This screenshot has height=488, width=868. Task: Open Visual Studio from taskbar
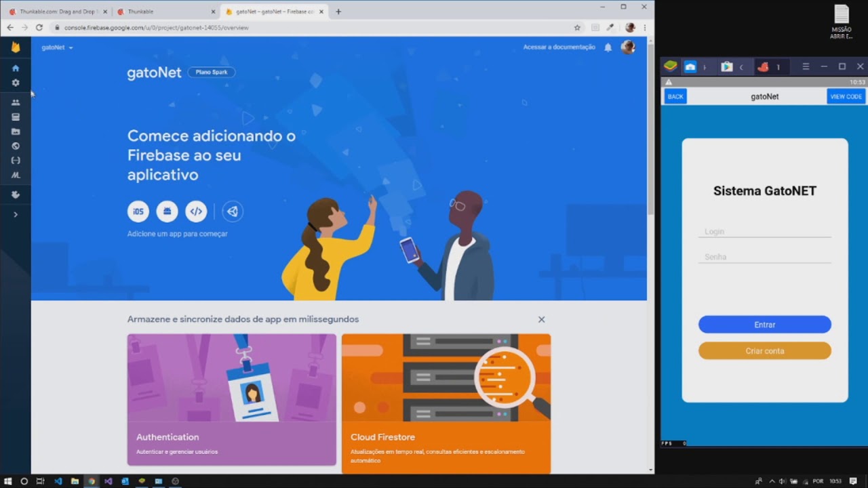pos(108,481)
